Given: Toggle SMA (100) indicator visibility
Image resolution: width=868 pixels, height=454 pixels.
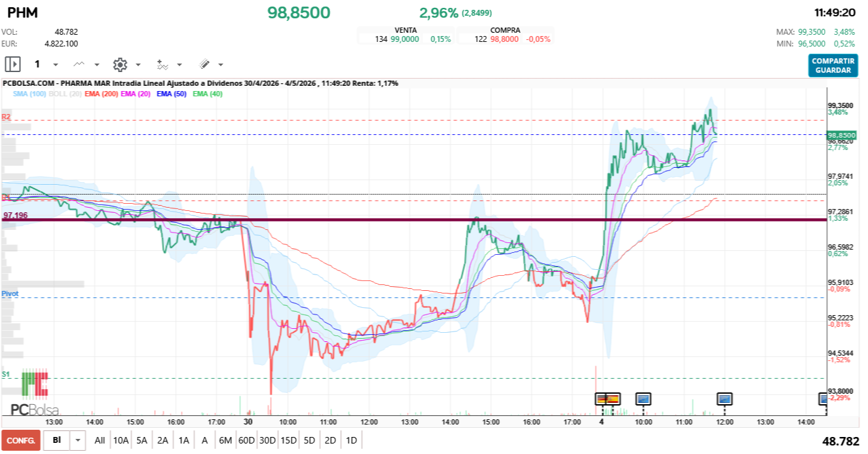Looking at the screenshot, I should 29,94.
